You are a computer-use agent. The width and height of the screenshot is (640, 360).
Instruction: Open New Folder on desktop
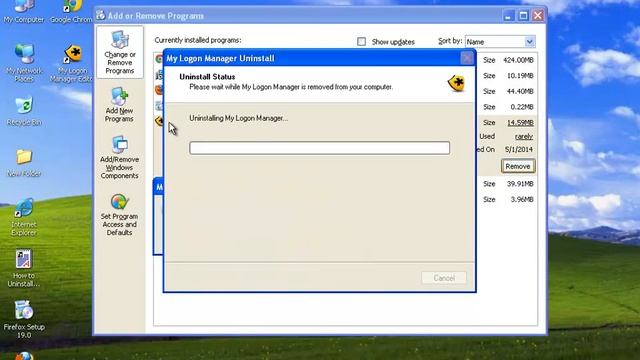point(24,163)
